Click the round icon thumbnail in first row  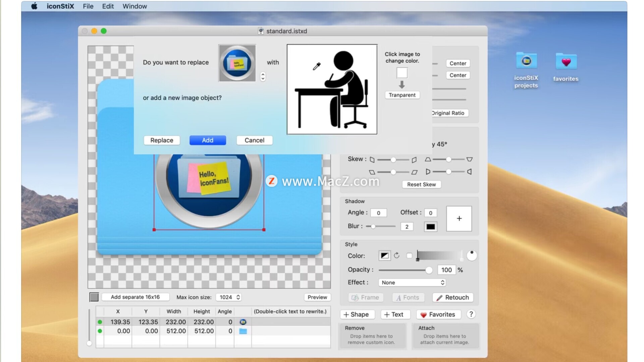[243, 322]
